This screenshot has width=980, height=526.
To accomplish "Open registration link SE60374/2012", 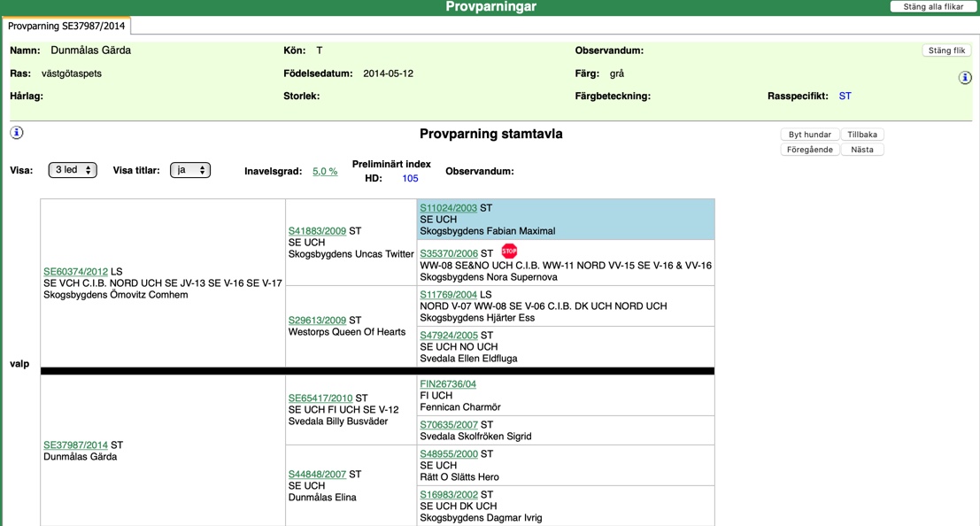I will (x=75, y=272).
